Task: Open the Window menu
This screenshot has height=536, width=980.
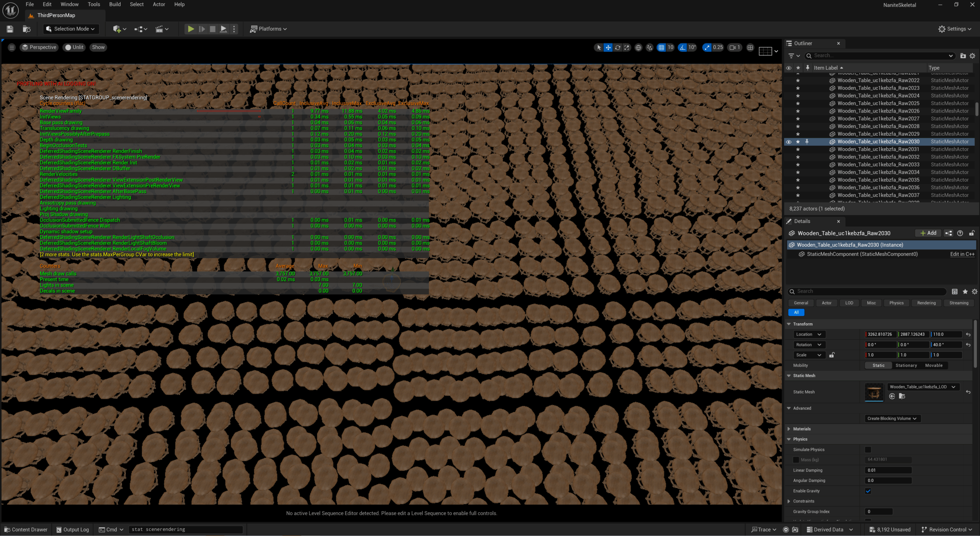Action: click(69, 4)
